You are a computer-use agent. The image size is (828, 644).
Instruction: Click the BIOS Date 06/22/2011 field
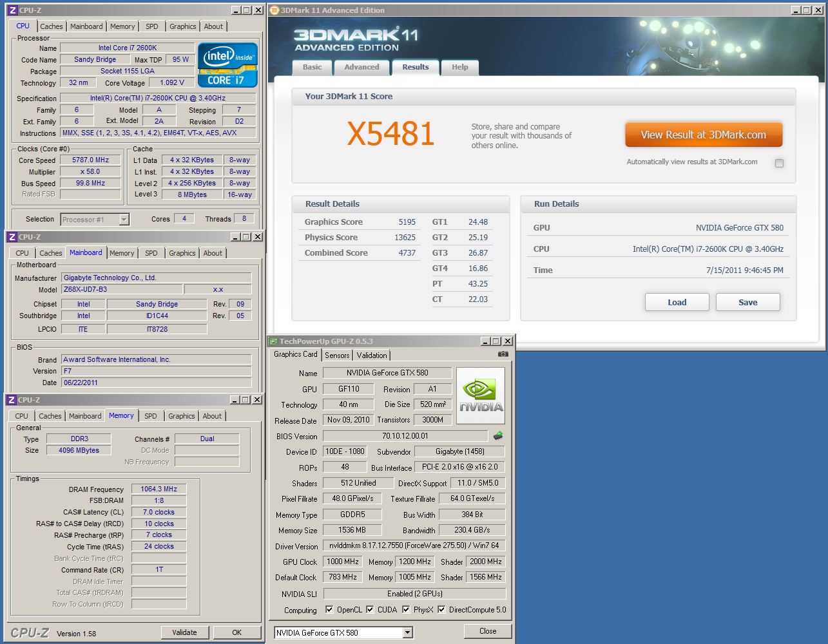click(x=156, y=383)
